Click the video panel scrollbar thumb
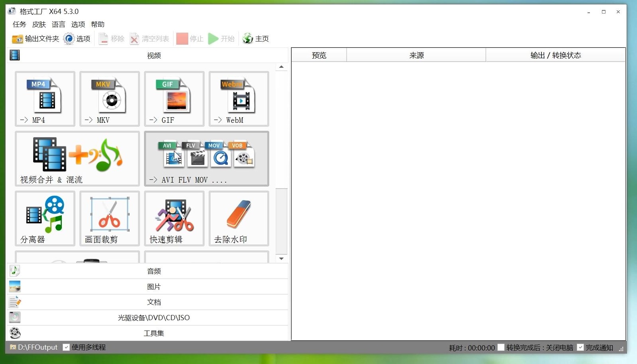The width and height of the screenshot is (637, 364). click(282, 221)
